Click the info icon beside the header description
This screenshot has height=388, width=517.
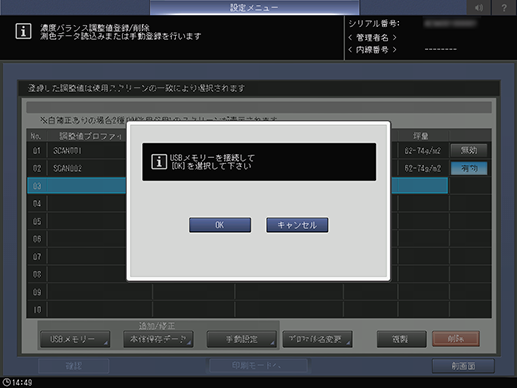(23, 31)
